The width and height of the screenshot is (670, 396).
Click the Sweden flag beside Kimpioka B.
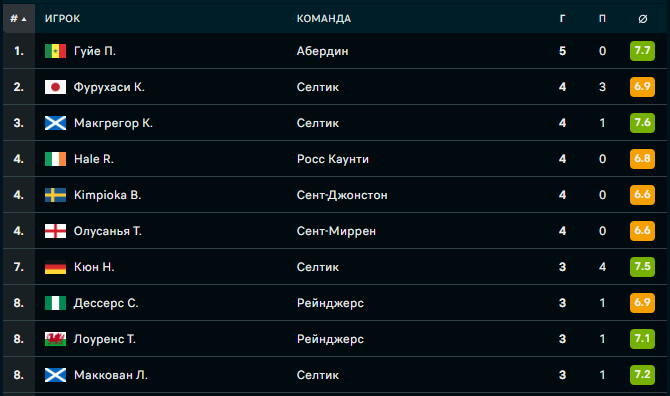click(56, 195)
